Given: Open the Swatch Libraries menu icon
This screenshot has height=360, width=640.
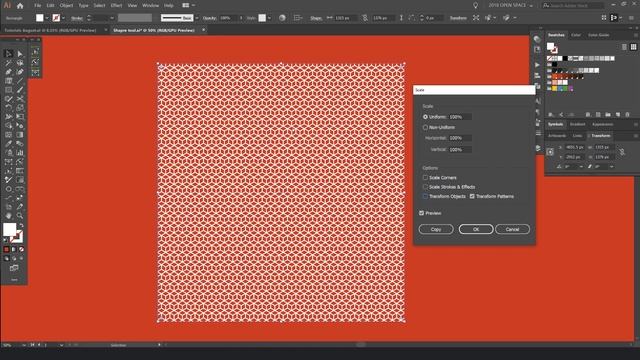Looking at the screenshot, I should [x=551, y=115].
